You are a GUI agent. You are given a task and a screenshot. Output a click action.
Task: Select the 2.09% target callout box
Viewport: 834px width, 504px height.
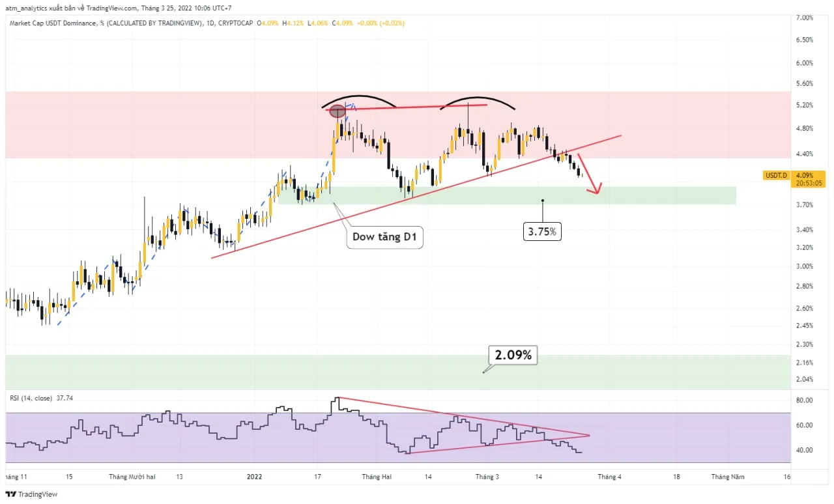(x=513, y=355)
